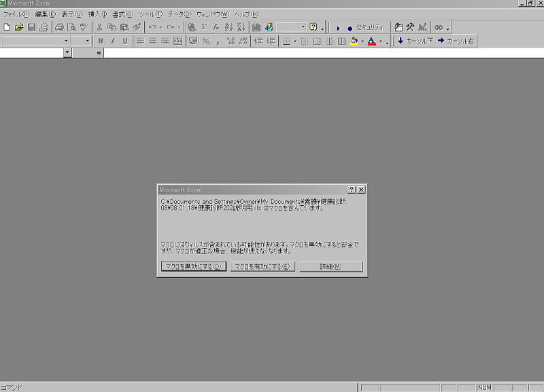Apply the red Font Color A

point(371,41)
